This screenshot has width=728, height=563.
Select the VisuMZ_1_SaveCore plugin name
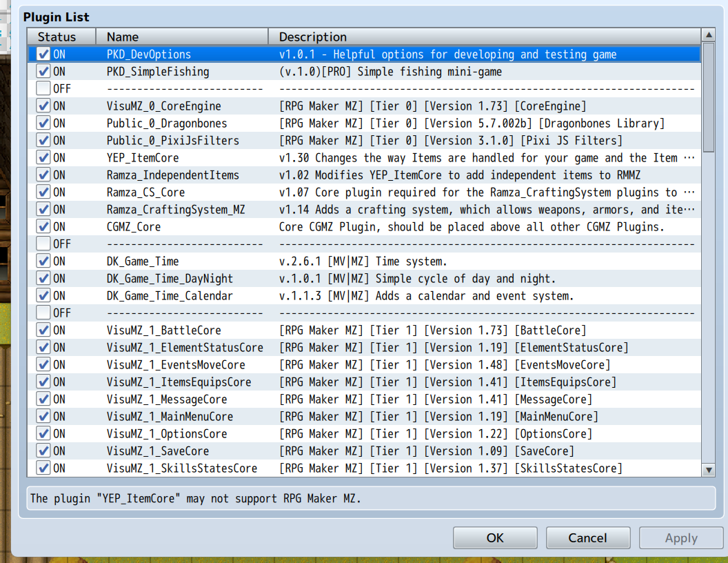pyautogui.click(x=158, y=451)
